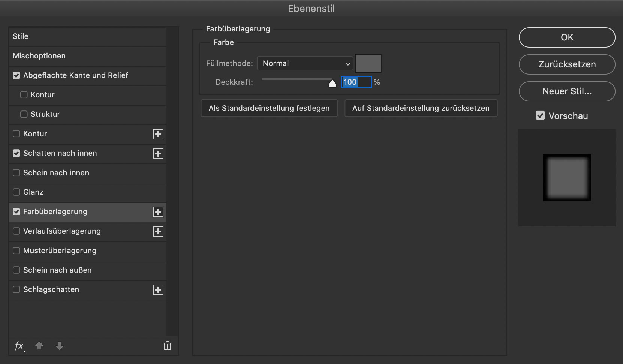Viewport: 623px width, 364px height.
Task: Confirm with the OK button
Action: pos(567,37)
